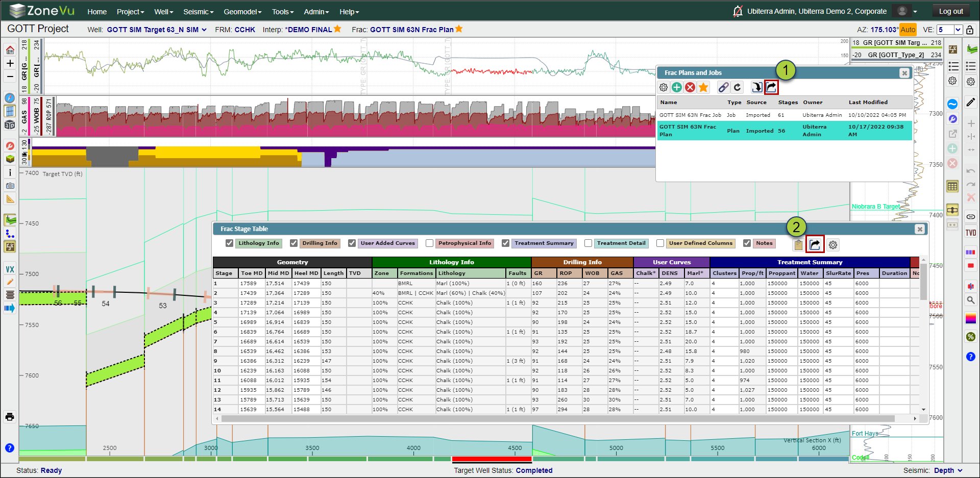The height and width of the screenshot is (478, 980).
Task: Click export icon in Frac Plans and Jobs toolbar
Action: 771,87
